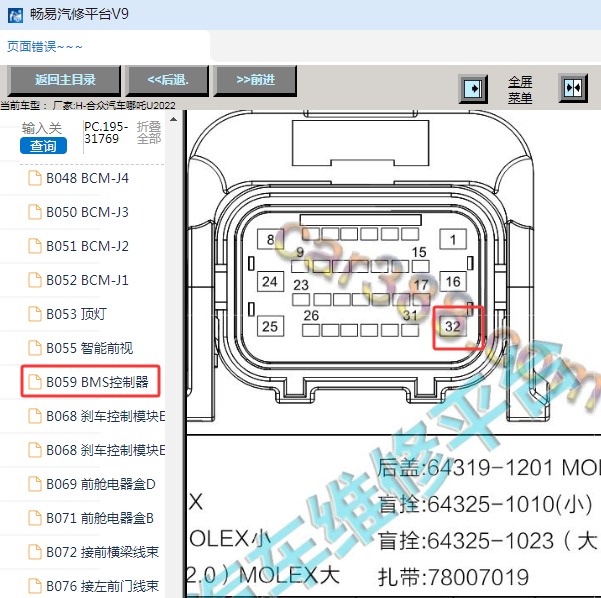Click document icon beside B048 BCM-J4

pyautogui.click(x=35, y=178)
